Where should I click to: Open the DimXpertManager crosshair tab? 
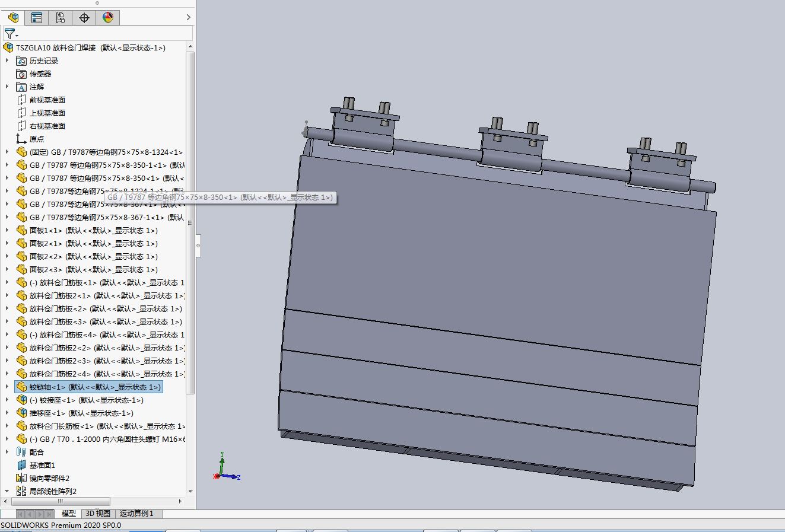(84, 18)
